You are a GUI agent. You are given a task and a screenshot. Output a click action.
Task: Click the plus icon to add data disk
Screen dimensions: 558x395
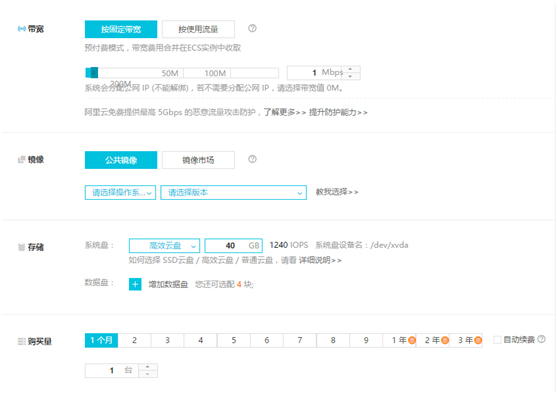135,284
